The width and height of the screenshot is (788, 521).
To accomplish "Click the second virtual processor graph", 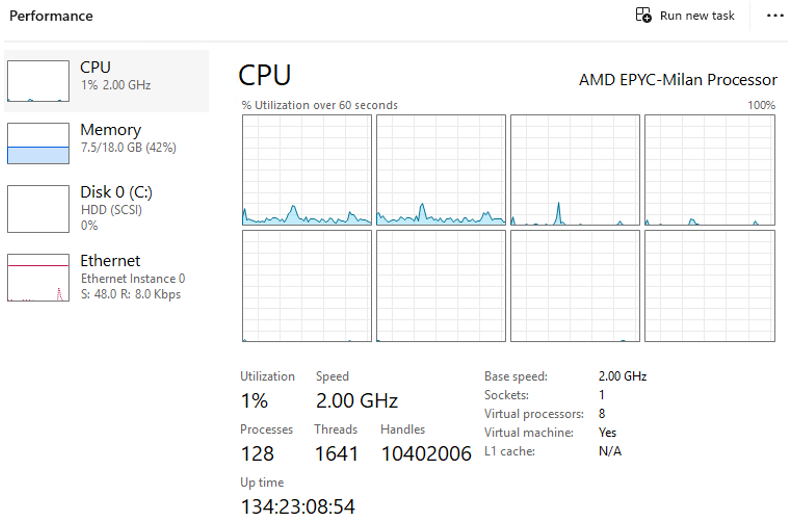I will coord(440,170).
